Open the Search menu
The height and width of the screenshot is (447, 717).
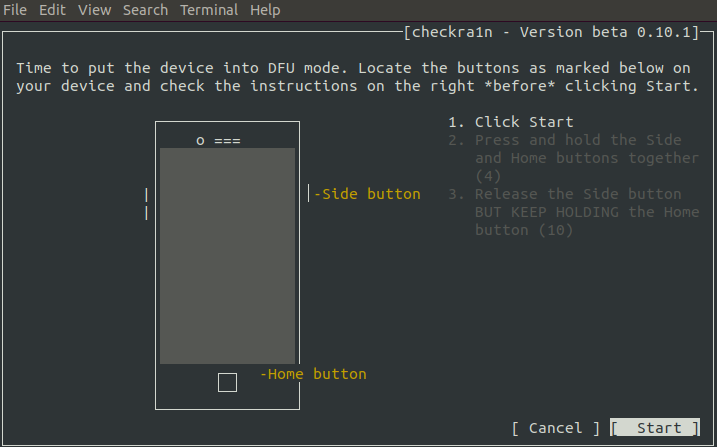(x=145, y=10)
